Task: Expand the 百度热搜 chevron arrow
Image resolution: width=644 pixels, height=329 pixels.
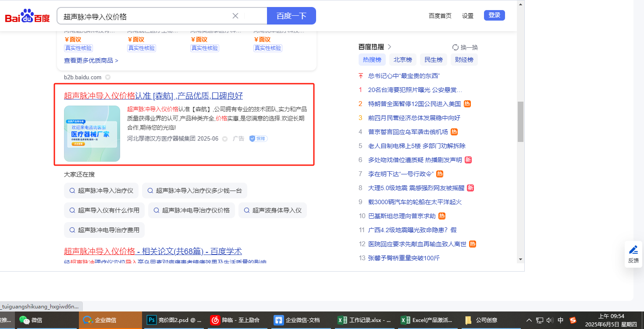Action: (x=389, y=47)
